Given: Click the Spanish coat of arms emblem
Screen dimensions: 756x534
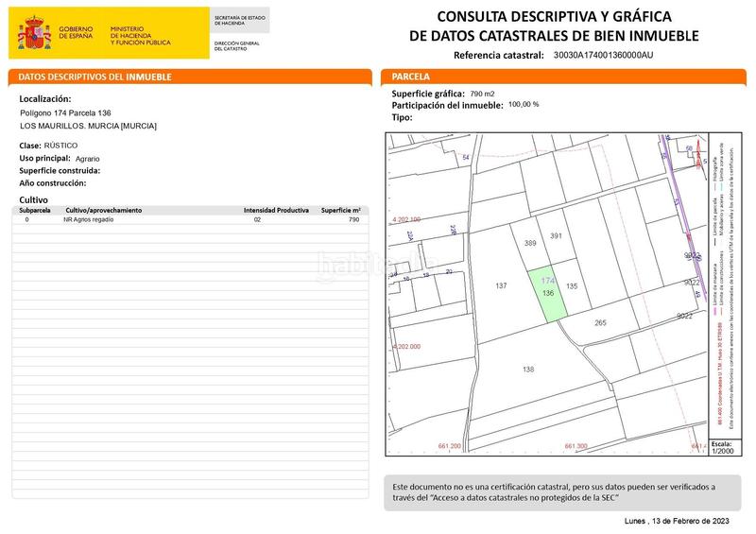Looking at the screenshot, I should coord(36,32).
